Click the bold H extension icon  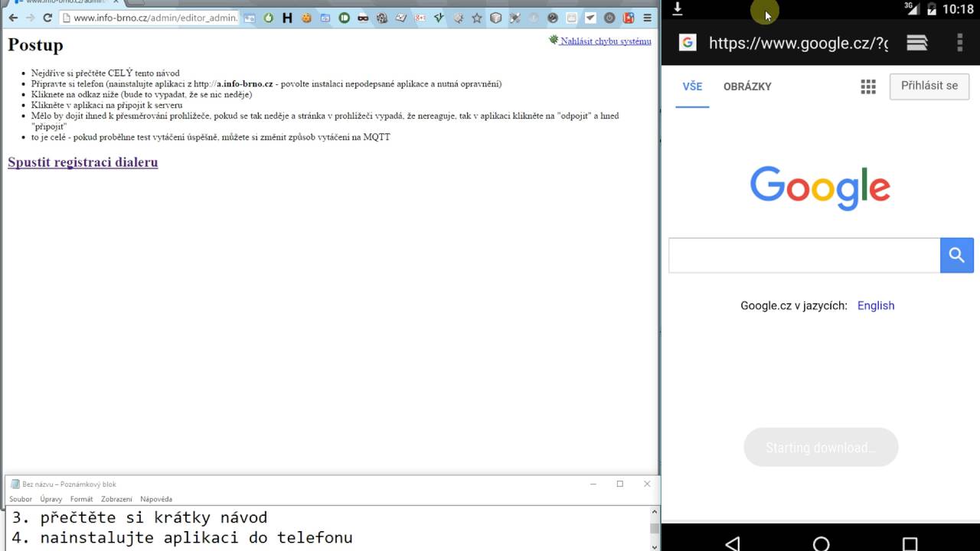287,18
